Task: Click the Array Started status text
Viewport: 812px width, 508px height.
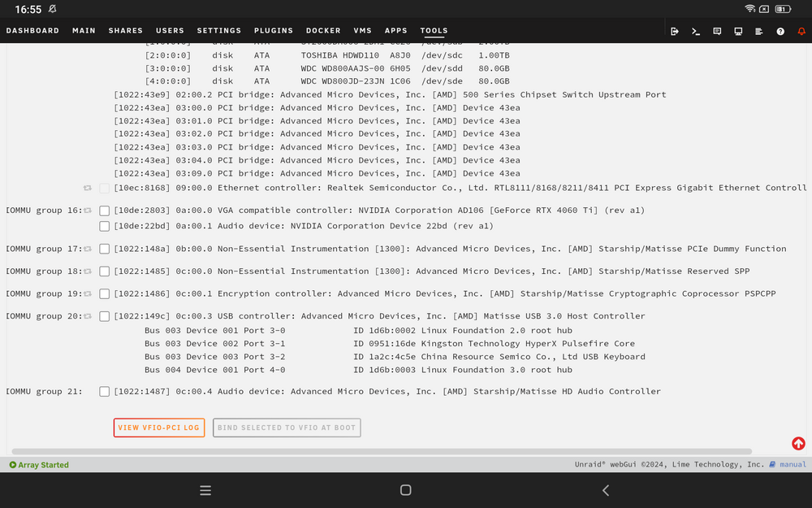Action: click(x=44, y=465)
